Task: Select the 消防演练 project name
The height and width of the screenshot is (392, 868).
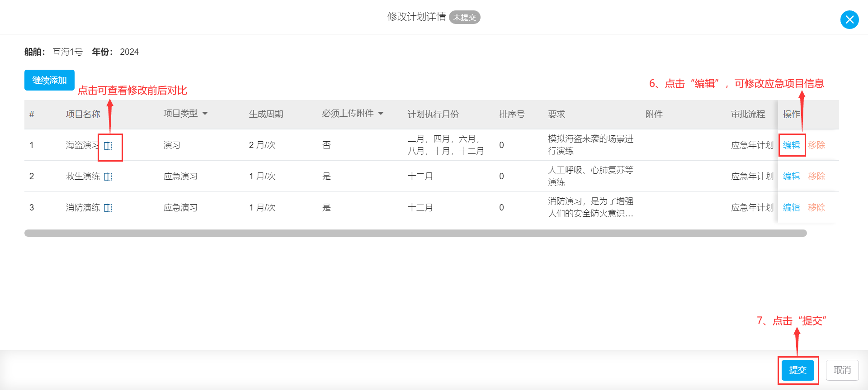Action: tap(83, 207)
